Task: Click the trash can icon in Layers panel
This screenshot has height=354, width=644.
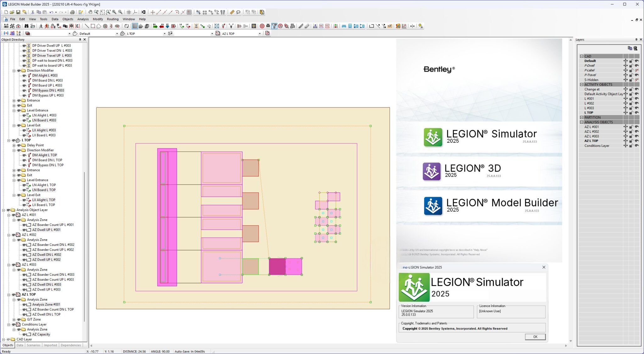Action: click(636, 48)
